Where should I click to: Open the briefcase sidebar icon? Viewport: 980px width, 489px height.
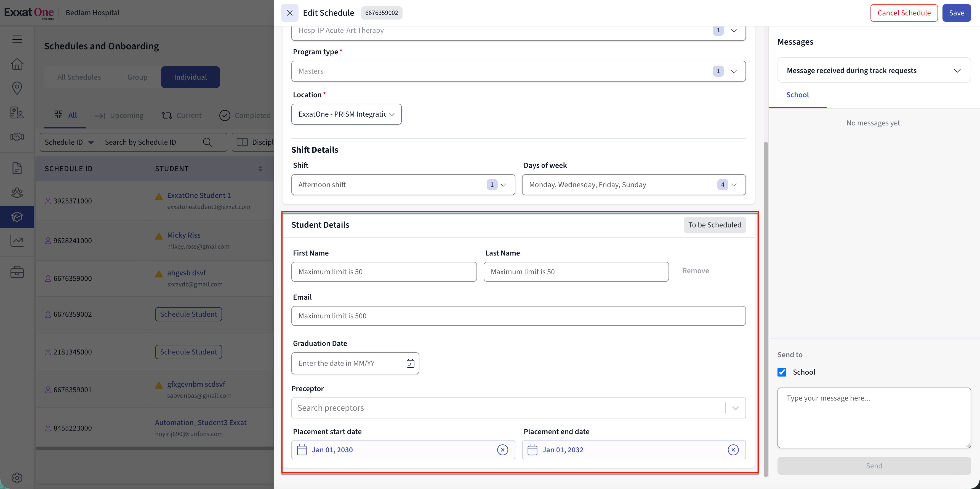[17, 272]
